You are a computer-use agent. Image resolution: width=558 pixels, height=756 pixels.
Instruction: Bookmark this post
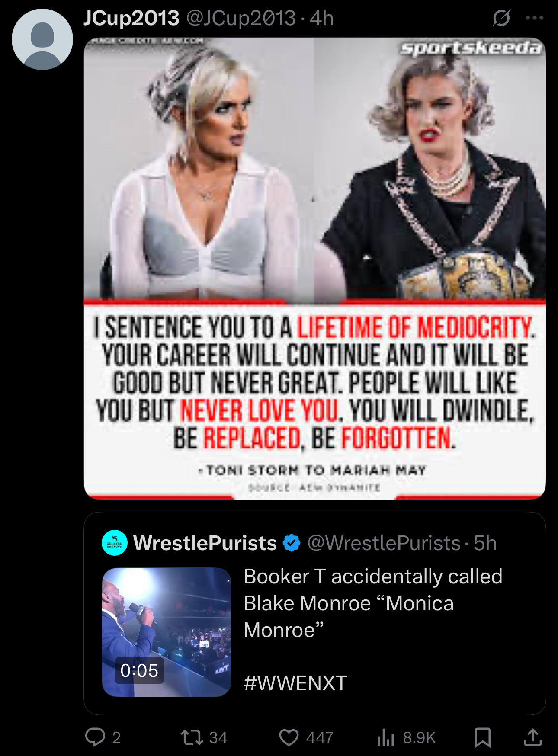point(483,737)
